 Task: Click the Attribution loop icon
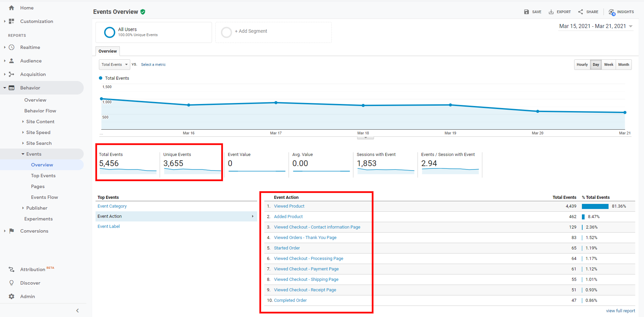(11, 269)
